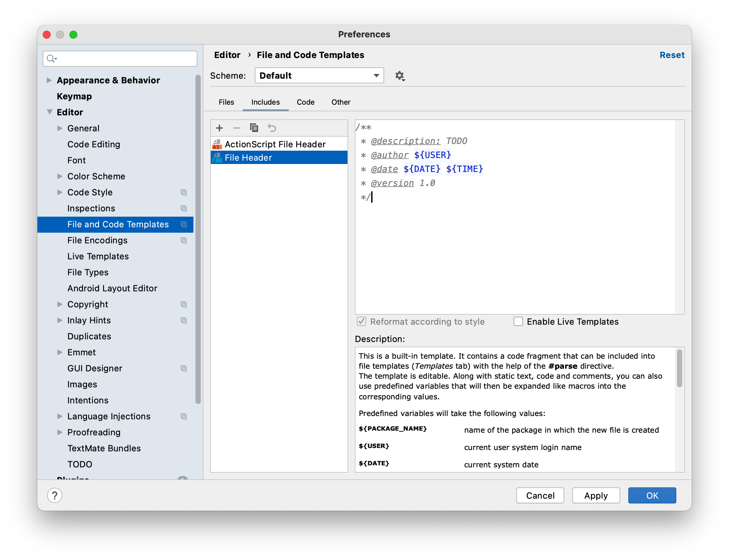Open Inspections settings
This screenshot has width=729, height=560.
[91, 208]
